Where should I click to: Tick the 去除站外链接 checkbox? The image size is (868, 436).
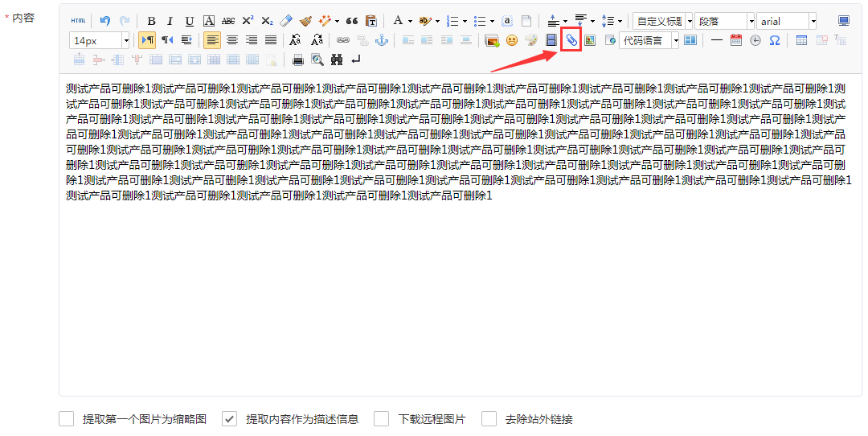[489, 419]
